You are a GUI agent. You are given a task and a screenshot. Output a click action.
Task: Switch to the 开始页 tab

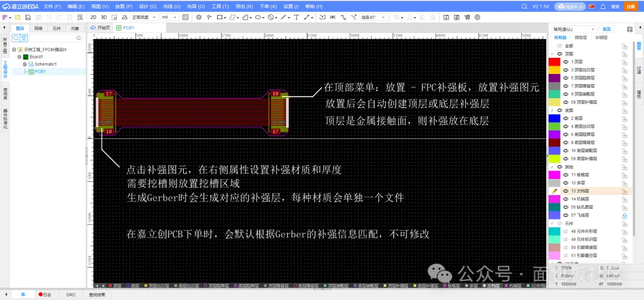(101, 27)
